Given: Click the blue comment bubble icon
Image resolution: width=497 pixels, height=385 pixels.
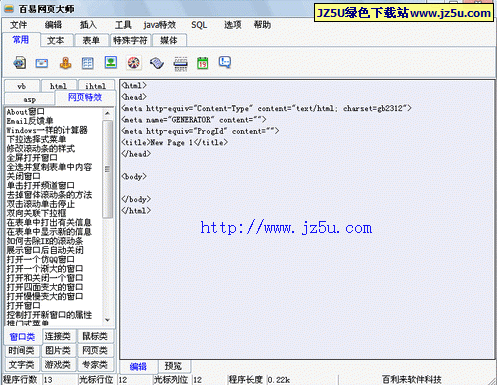Looking at the screenshot, I should point(225,62).
